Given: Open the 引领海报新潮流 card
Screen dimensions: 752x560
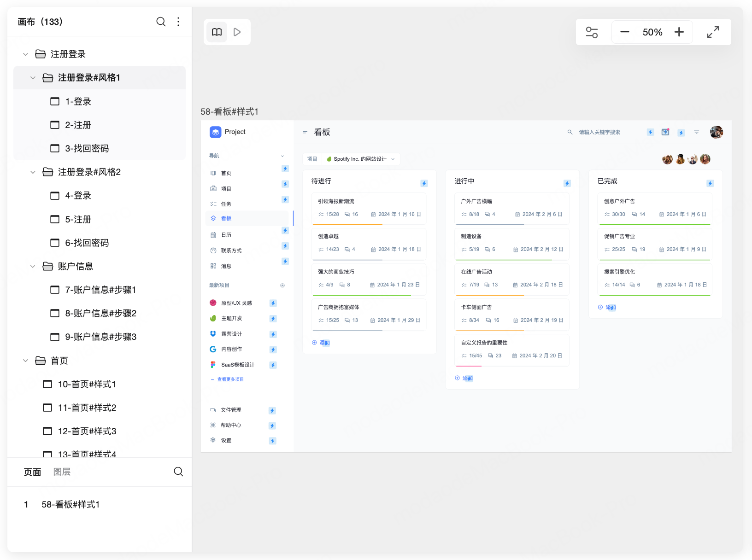Looking at the screenshot, I should (x=369, y=209).
